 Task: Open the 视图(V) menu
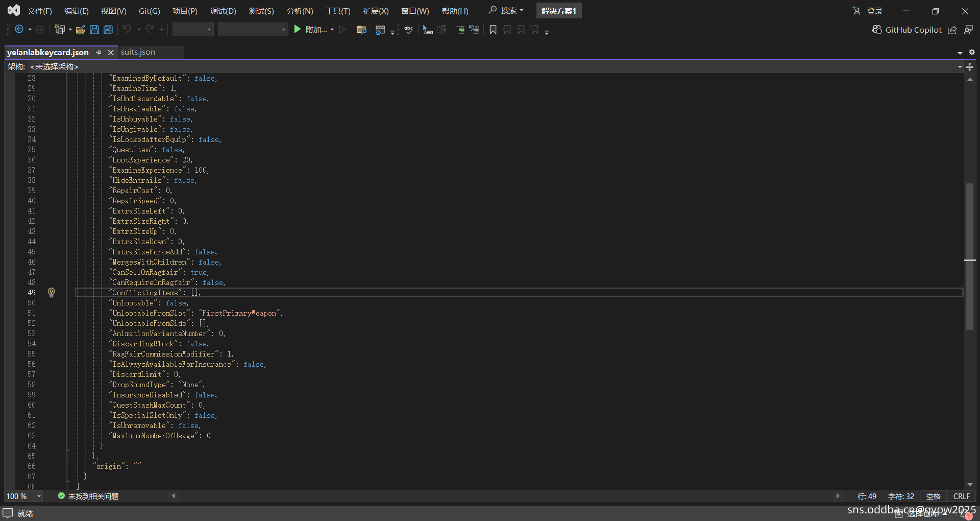coord(113,11)
